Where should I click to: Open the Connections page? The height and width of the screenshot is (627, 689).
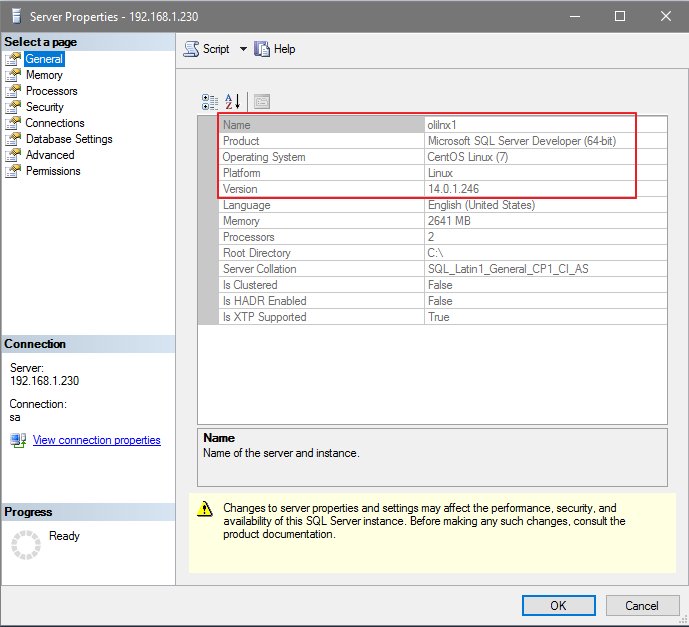[54, 123]
